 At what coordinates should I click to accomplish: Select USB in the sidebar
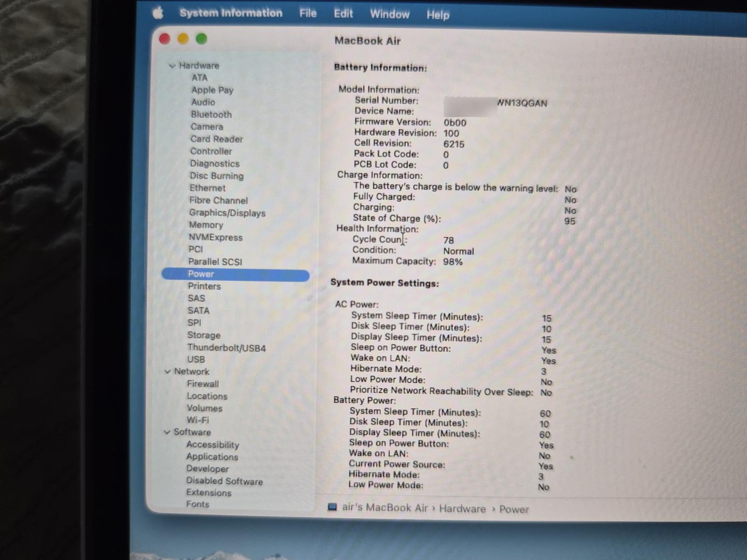(196, 359)
